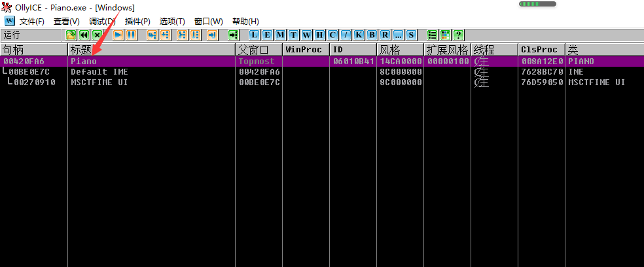Sort by 句柄 column header

click(x=33, y=50)
